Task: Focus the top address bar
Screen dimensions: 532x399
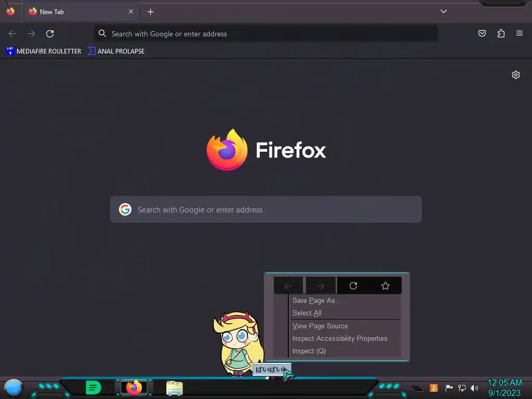Action: tap(265, 34)
